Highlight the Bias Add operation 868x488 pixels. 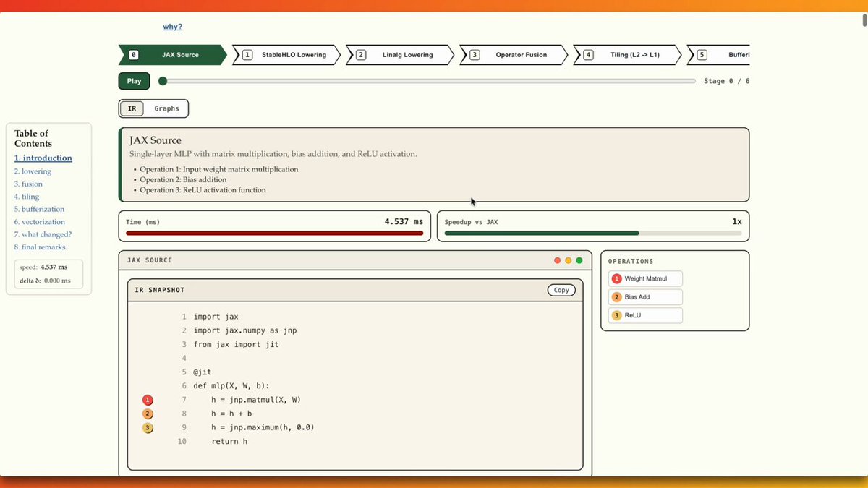(x=644, y=296)
